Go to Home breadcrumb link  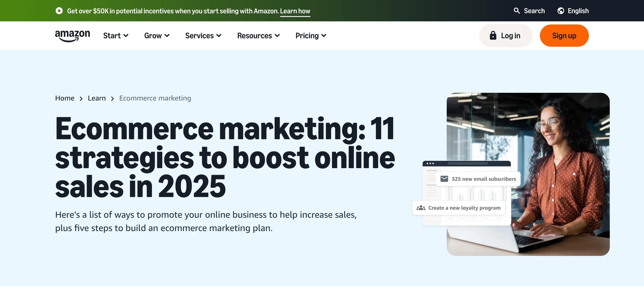(x=65, y=98)
